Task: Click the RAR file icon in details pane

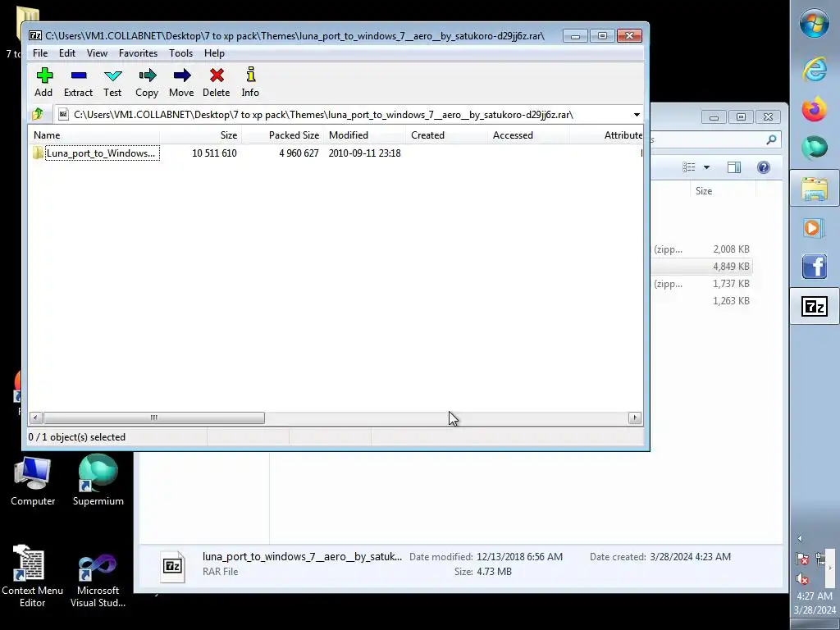Action: tap(172, 566)
